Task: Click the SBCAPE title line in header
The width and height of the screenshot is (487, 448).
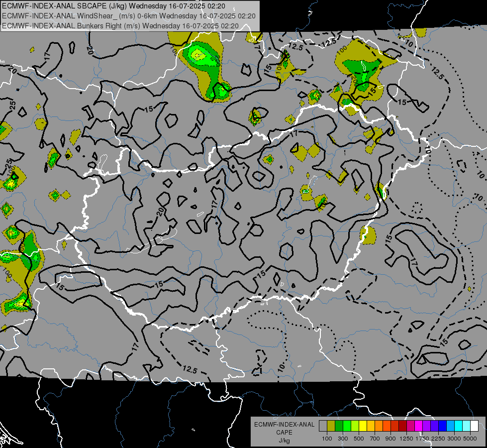Action: point(113,6)
